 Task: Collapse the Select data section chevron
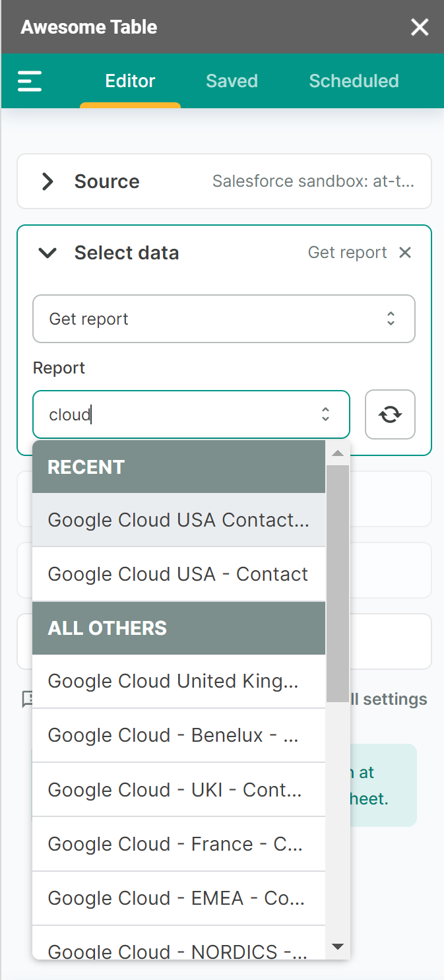pyautogui.click(x=48, y=253)
